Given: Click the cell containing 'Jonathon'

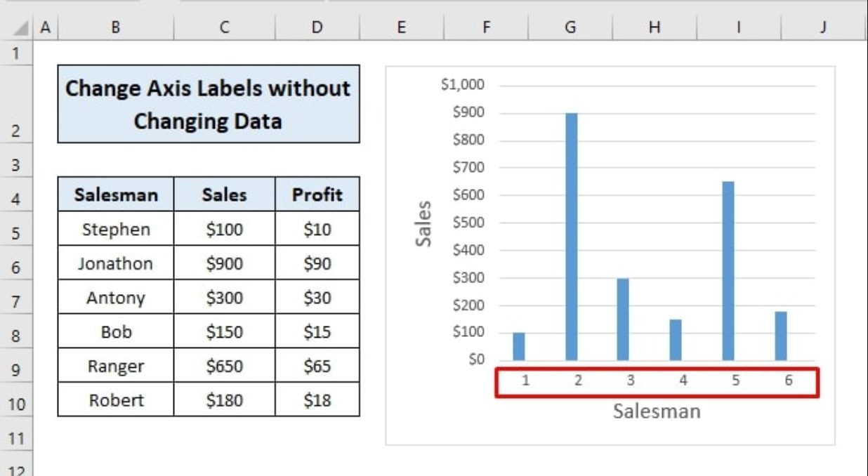Looking at the screenshot, I should point(116,263).
